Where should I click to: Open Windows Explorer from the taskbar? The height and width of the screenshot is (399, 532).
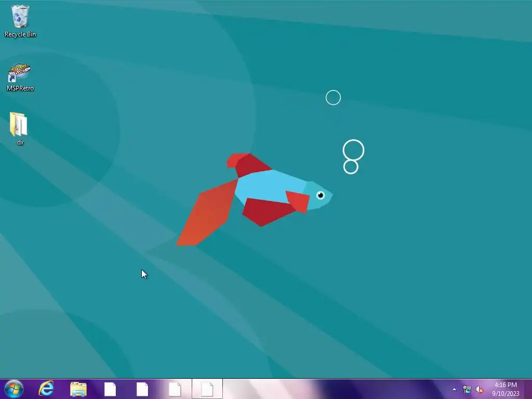click(x=78, y=389)
